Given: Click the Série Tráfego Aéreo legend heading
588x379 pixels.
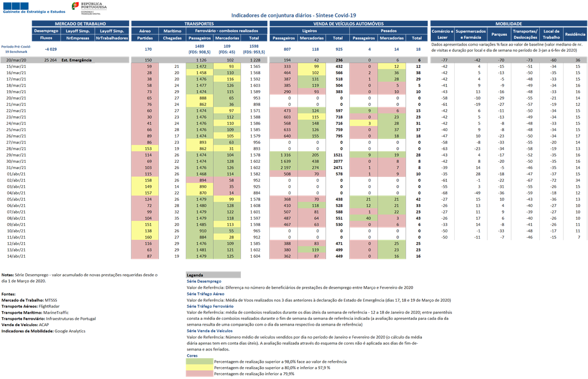Looking at the screenshot, I should coord(206,293).
